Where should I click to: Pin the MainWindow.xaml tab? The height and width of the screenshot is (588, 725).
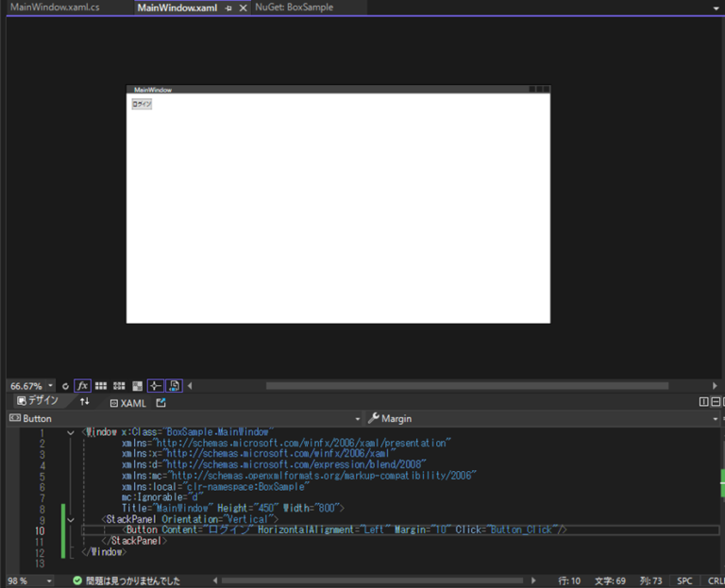228,8
